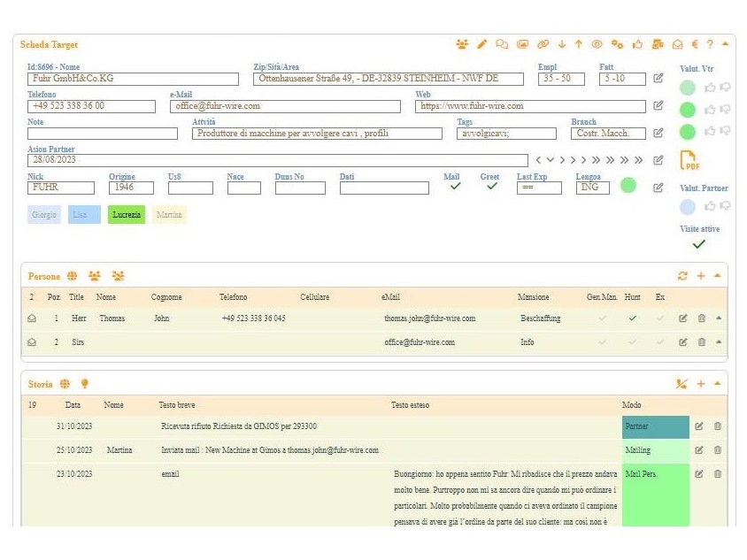
Task: Edit the Thomas John person row
Action: [682, 318]
